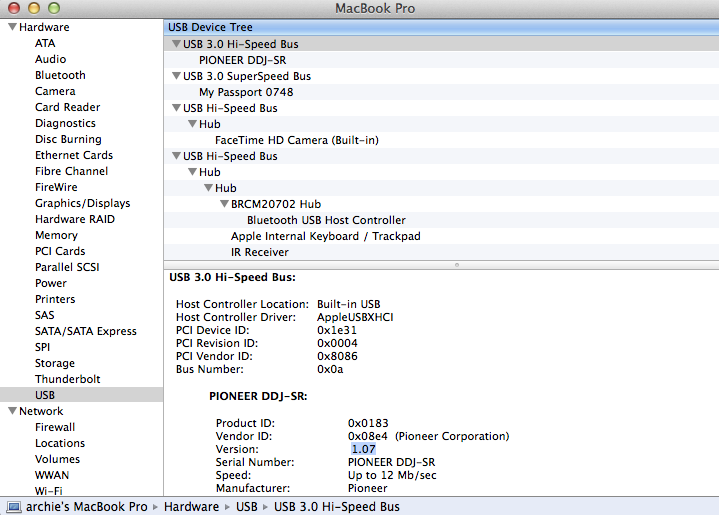
Task: Collapse the Network section in sidebar
Action: [x=12, y=411]
